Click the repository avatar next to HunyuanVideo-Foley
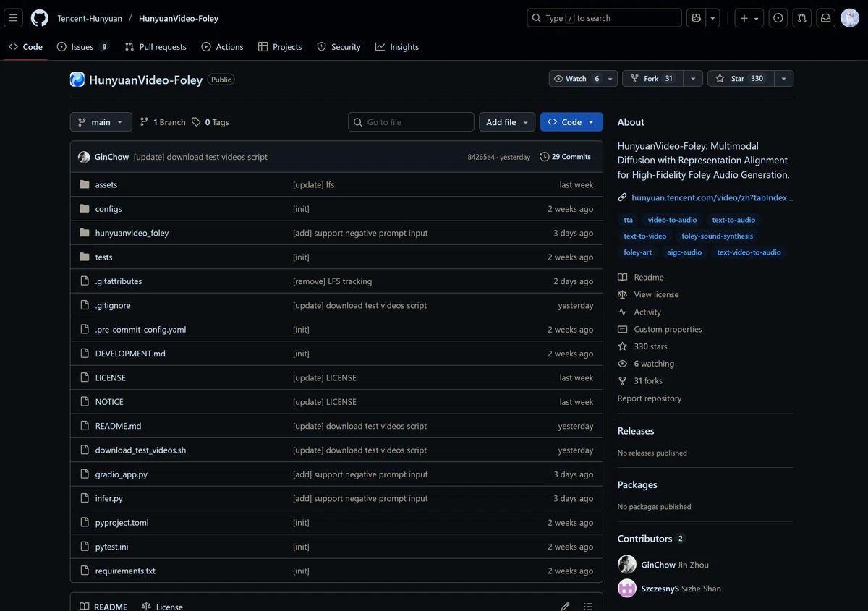Viewport: 868px width, 611px height. [x=77, y=80]
